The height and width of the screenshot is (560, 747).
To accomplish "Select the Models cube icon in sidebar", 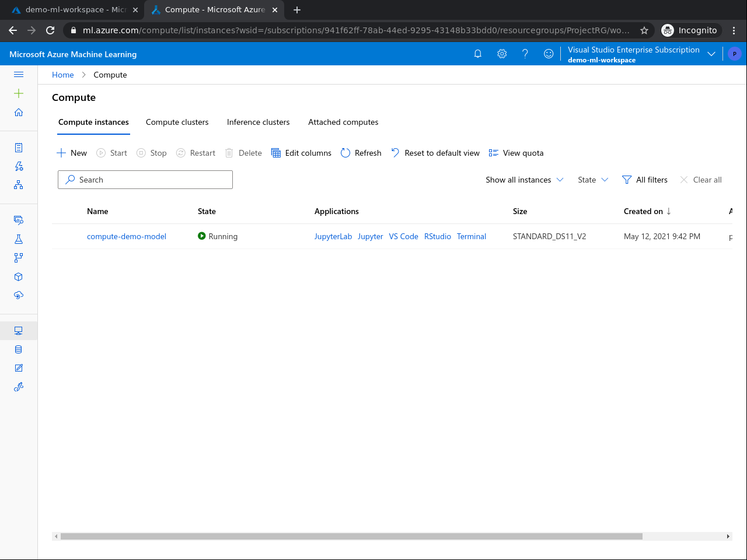I will tap(18, 276).
